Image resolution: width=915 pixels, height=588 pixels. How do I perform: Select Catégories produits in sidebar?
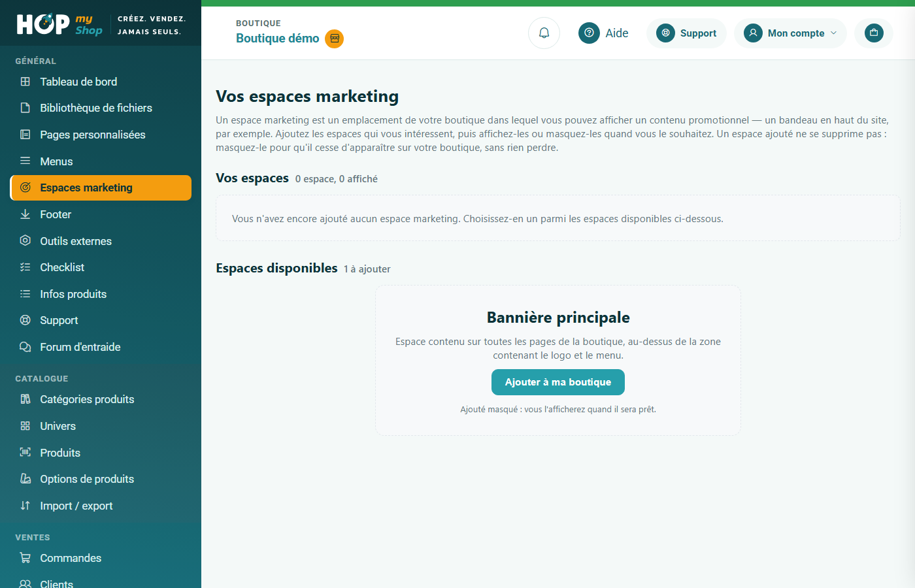101,399
